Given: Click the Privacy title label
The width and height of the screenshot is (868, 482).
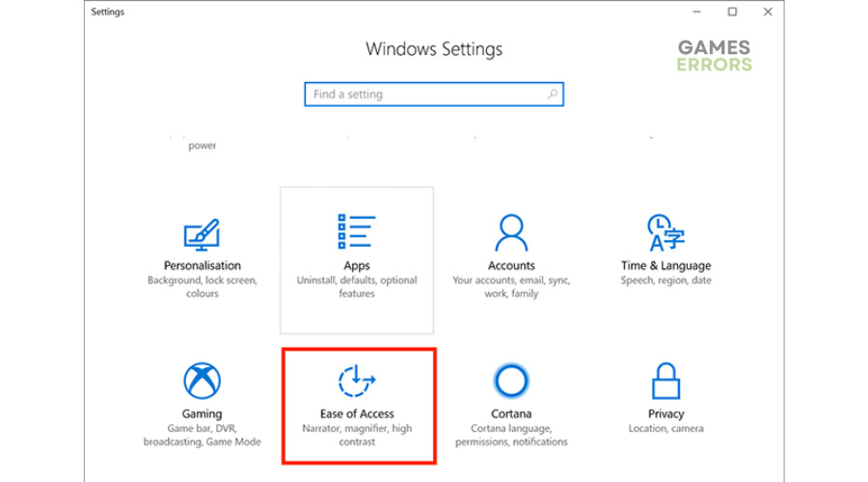Looking at the screenshot, I should tap(665, 414).
